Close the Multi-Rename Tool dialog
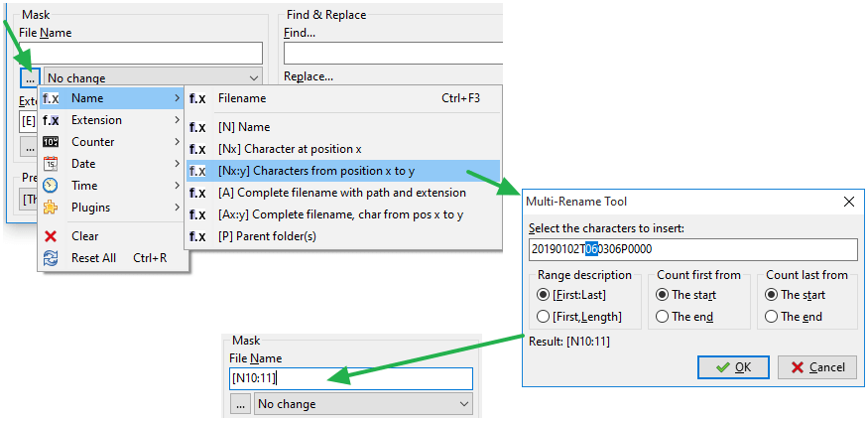 tap(848, 202)
